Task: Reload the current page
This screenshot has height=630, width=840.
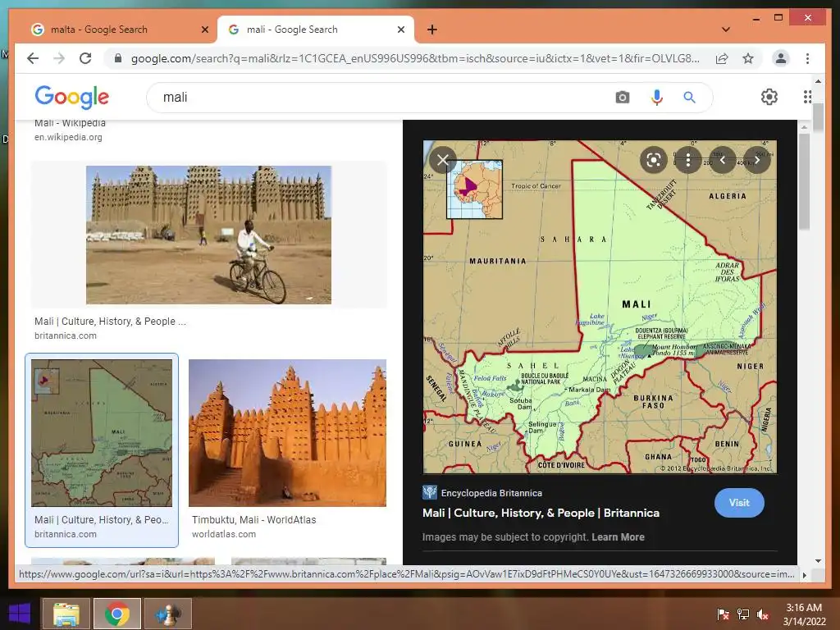Action: (85, 58)
